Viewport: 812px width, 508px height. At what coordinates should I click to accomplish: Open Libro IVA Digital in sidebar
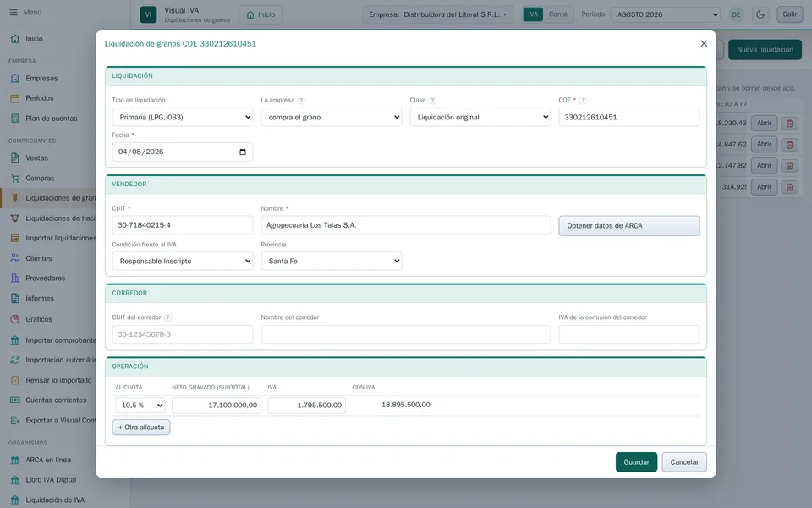51,480
